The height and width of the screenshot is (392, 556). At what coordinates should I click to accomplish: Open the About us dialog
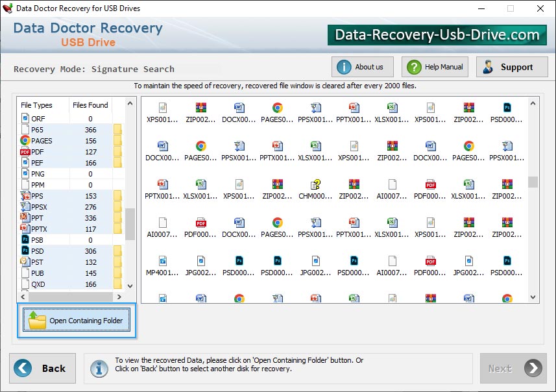363,67
